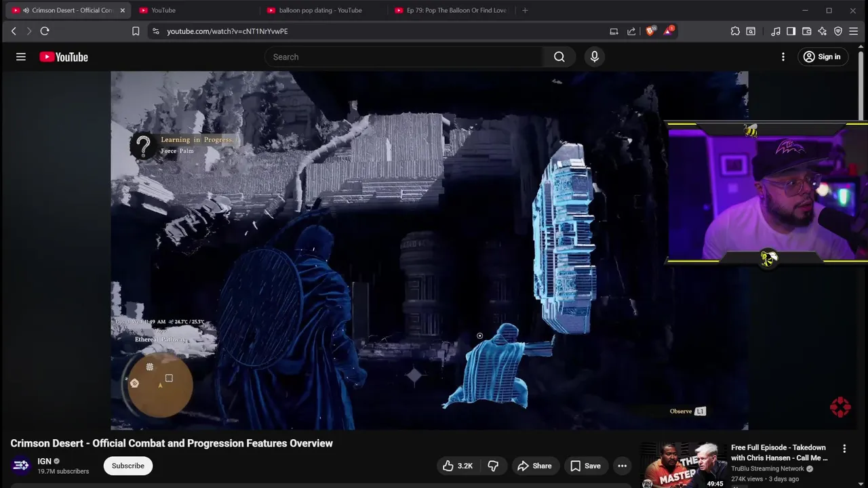Bookmark this page
The width and height of the screenshot is (868, 488).
coord(136,31)
